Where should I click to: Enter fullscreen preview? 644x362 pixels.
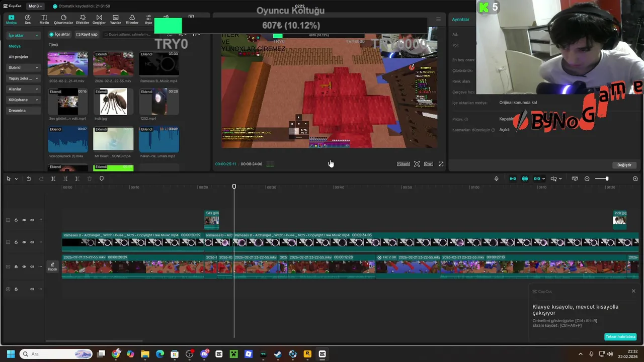click(441, 164)
